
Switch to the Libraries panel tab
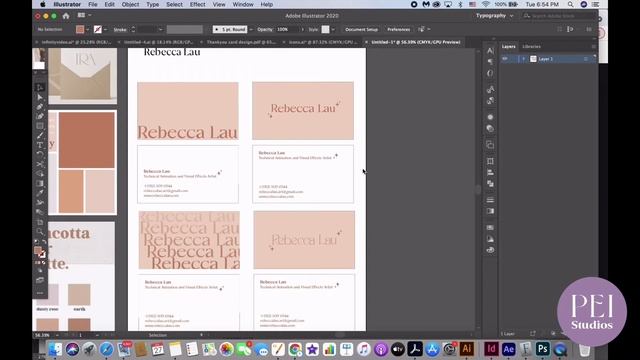pos(531,47)
